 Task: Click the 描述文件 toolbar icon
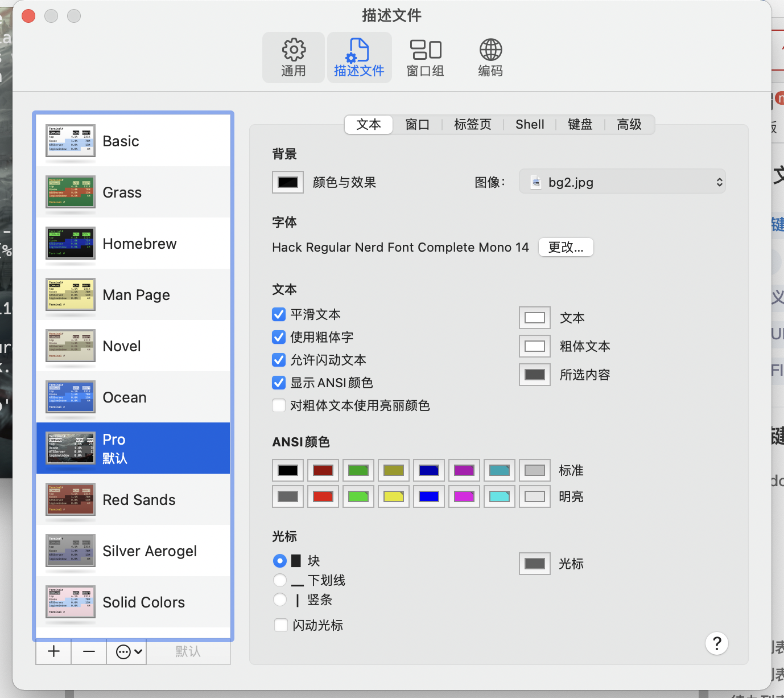point(359,57)
